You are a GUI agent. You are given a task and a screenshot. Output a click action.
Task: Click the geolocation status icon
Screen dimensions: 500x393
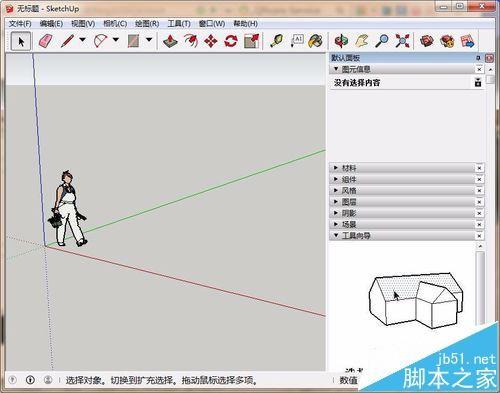(12, 380)
